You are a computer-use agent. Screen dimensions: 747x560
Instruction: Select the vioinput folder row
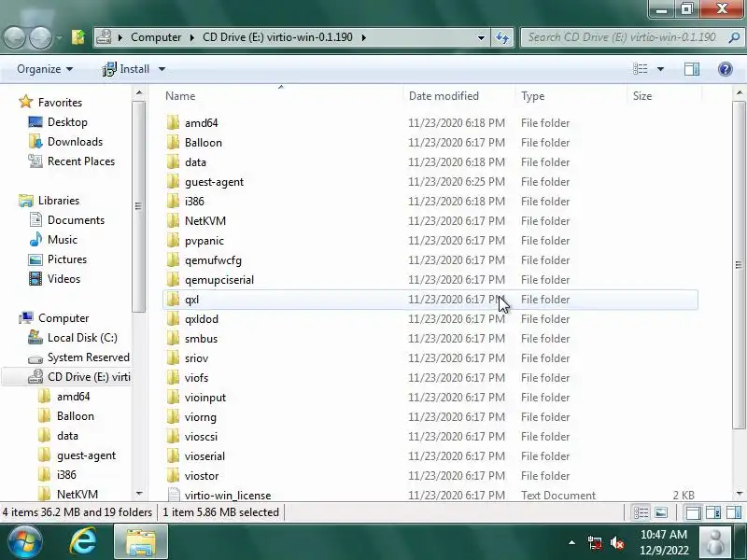click(x=430, y=398)
